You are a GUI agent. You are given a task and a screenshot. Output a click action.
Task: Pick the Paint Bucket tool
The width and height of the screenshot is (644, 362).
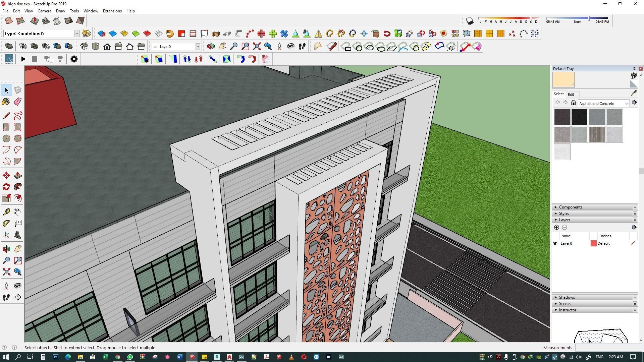6,102
